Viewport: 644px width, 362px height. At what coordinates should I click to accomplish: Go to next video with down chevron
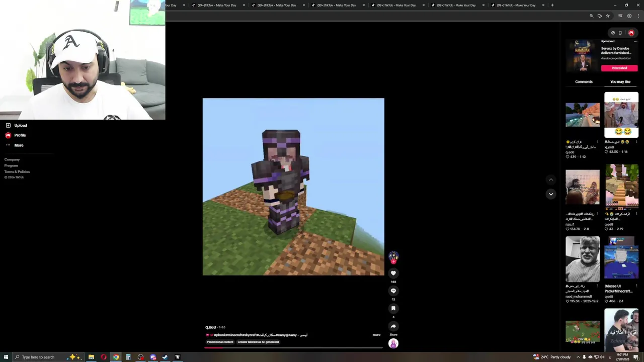[x=551, y=194]
